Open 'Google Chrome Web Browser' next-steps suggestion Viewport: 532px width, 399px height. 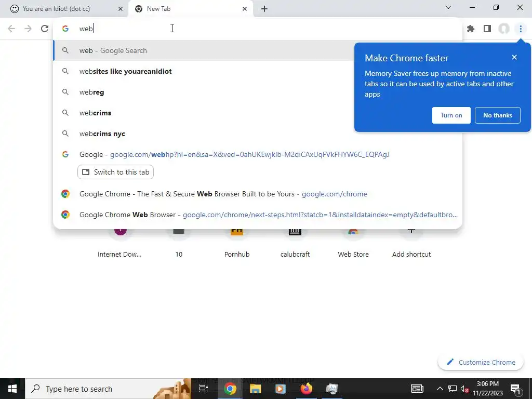258,215
